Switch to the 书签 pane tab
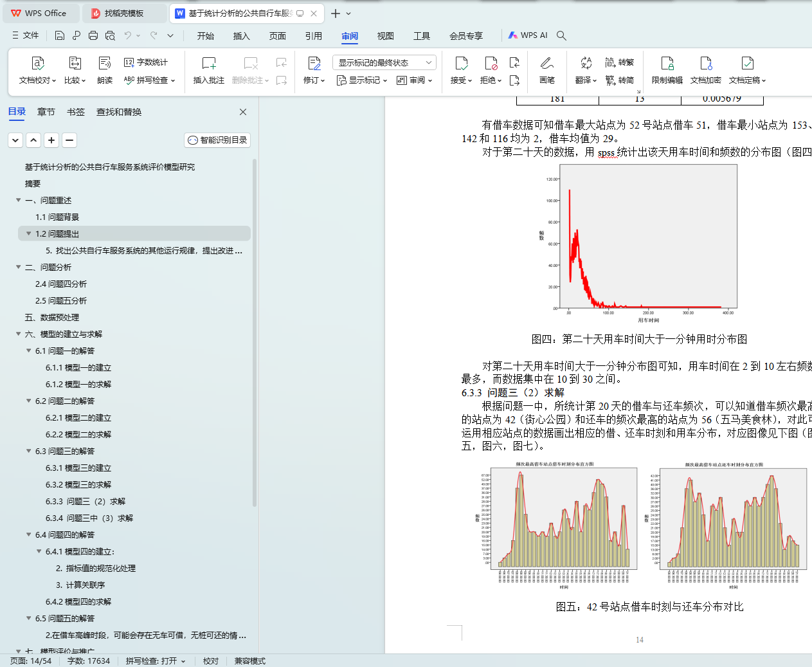Image resolution: width=812 pixels, height=667 pixels. [76, 112]
